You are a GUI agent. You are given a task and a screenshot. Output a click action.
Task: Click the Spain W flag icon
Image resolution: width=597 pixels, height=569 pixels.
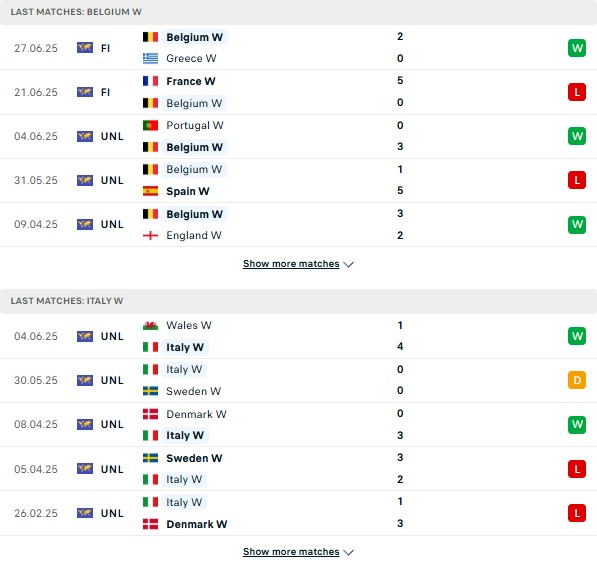click(150, 191)
